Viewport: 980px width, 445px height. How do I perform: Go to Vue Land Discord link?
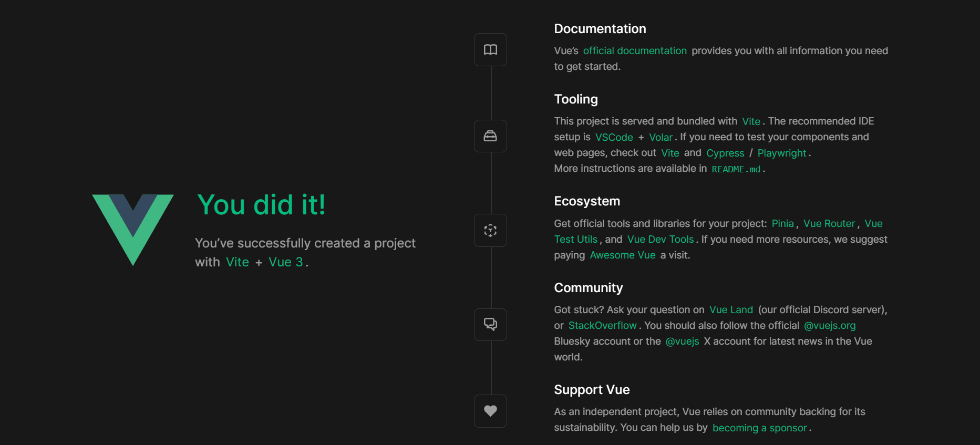point(731,309)
